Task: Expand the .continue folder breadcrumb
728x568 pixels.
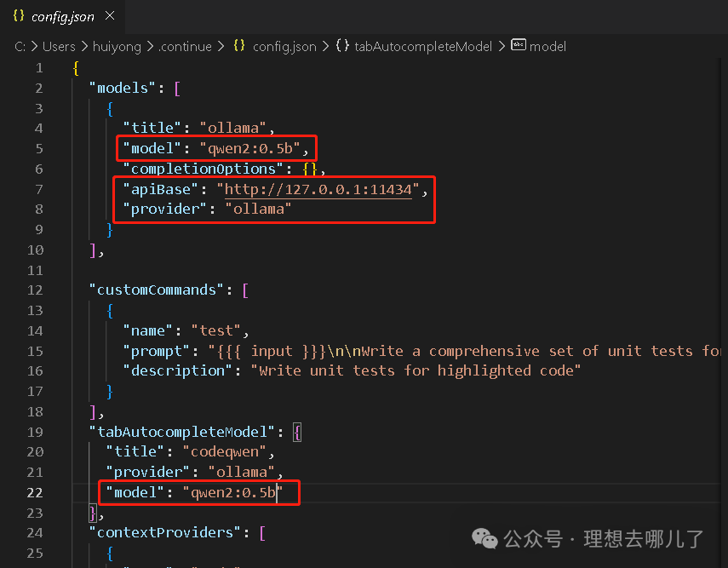Action: point(185,47)
